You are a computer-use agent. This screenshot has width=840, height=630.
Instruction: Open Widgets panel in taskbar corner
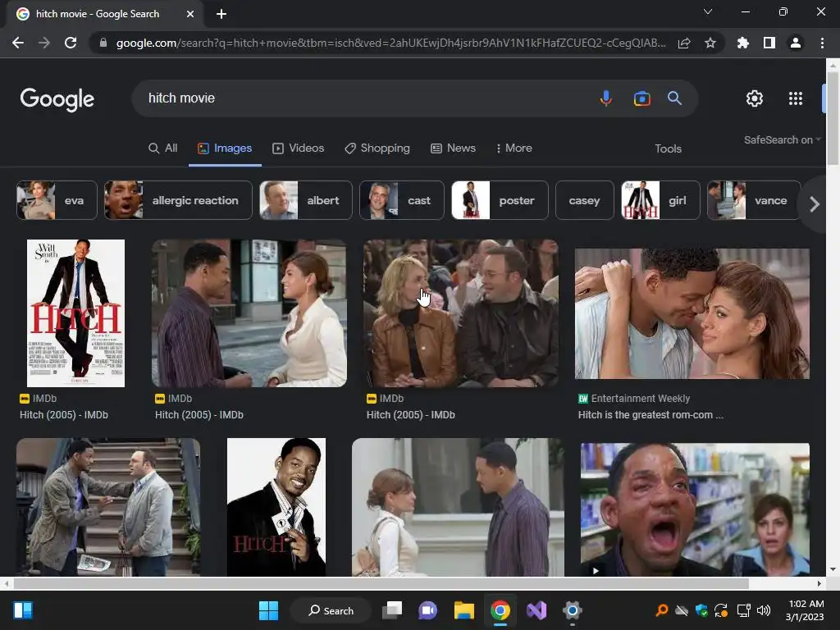pos(23,610)
